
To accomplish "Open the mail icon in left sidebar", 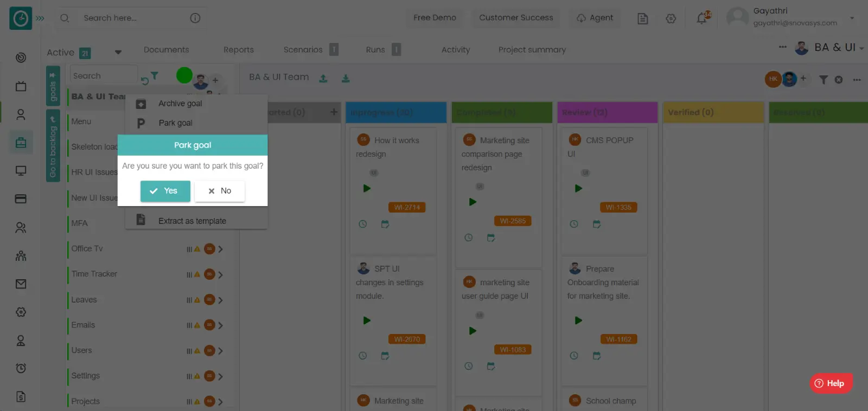I will (x=21, y=284).
